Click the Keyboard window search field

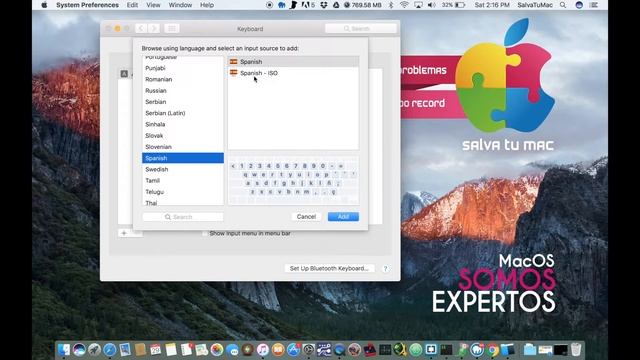pyautogui.click(x=361, y=29)
